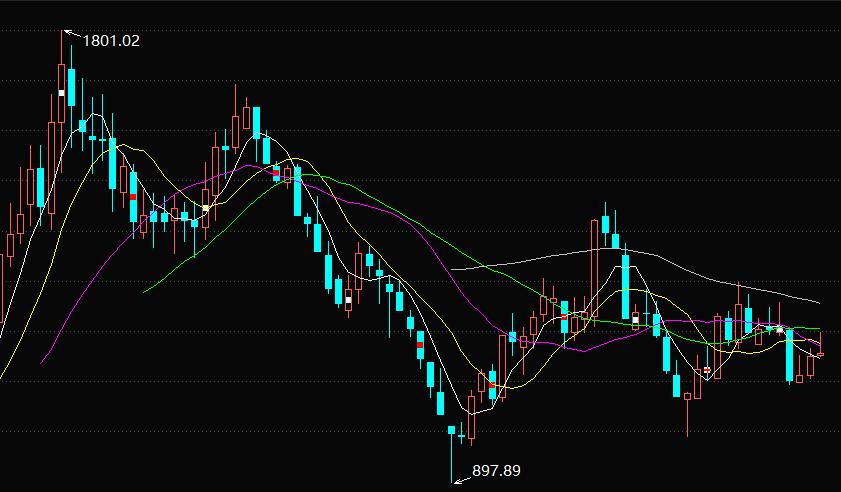This screenshot has width=841, height=492.
Task: Click the cyan candle at the right-side rally peak
Action: [605, 225]
